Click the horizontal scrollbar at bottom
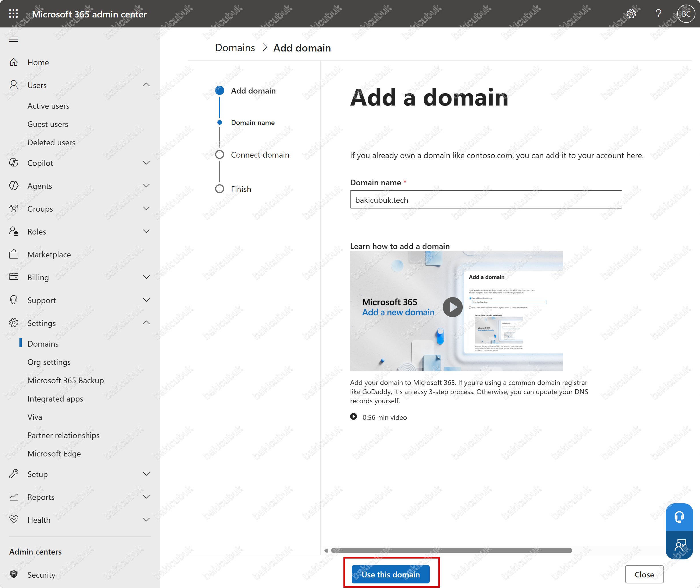 click(451, 550)
